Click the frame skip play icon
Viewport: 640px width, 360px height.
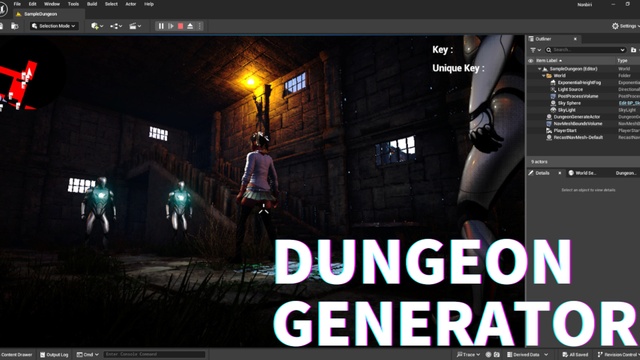(x=171, y=26)
